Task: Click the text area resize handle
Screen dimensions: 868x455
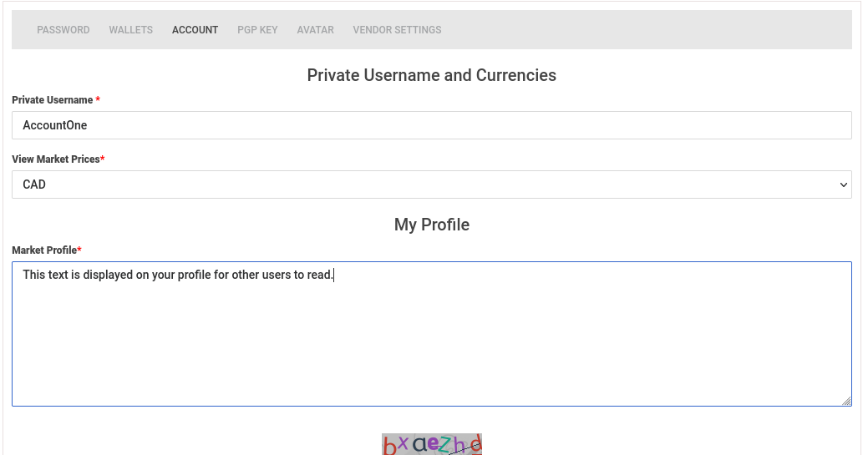Action: click(846, 401)
